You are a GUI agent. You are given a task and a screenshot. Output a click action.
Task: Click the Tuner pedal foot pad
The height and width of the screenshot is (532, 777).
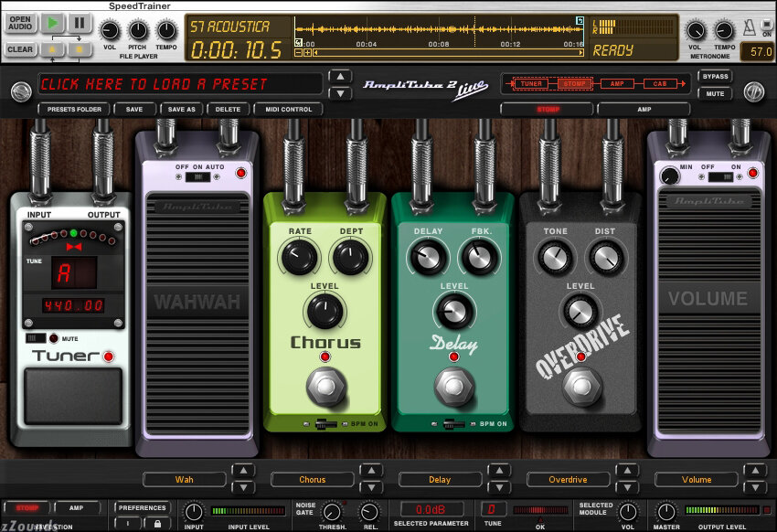pos(73,396)
